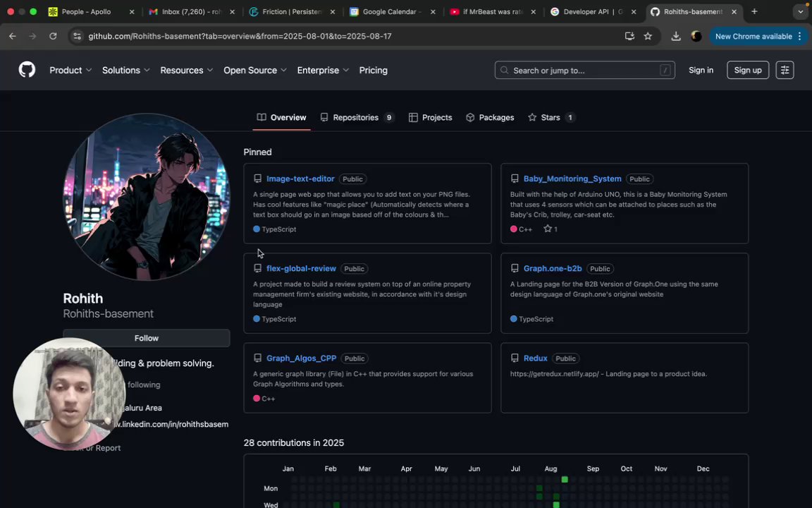812x508 pixels.
Task: Close the People - Apollo tab
Action: click(132, 11)
